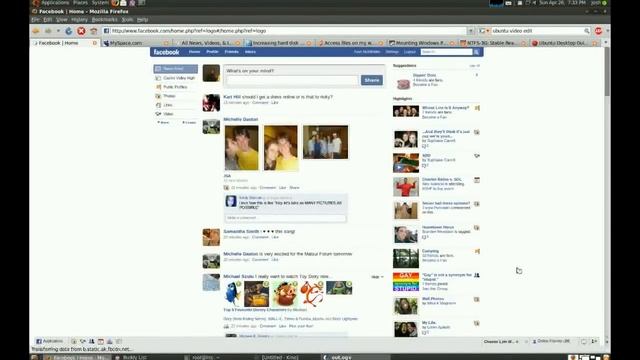Select the Photos filter in sidebar
Screen dimensions: 640x360
pos(176,96)
